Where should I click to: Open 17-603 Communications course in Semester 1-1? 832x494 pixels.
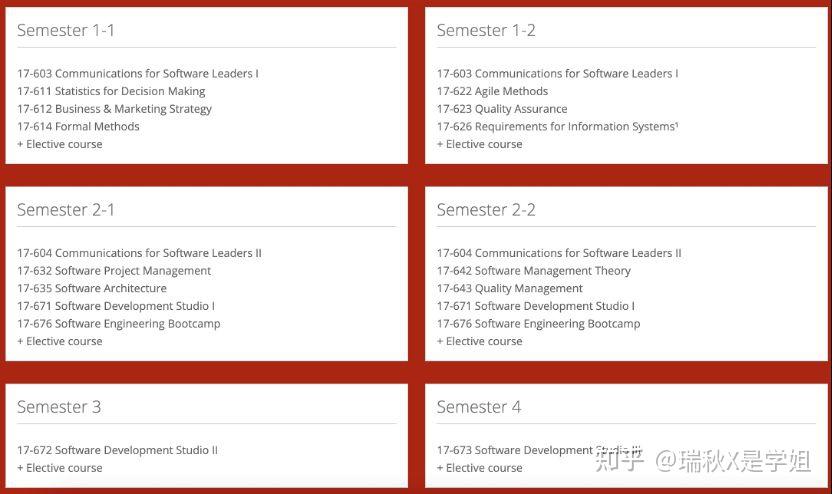pyautogui.click(x=138, y=73)
